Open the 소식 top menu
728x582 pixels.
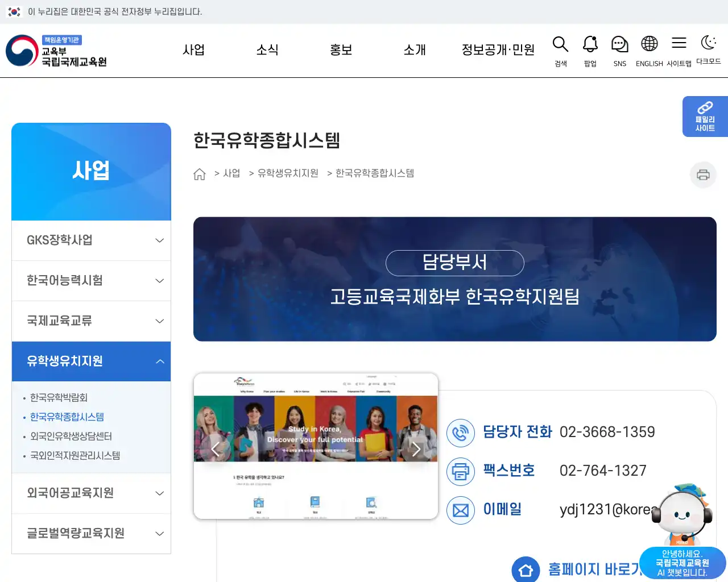coord(267,50)
